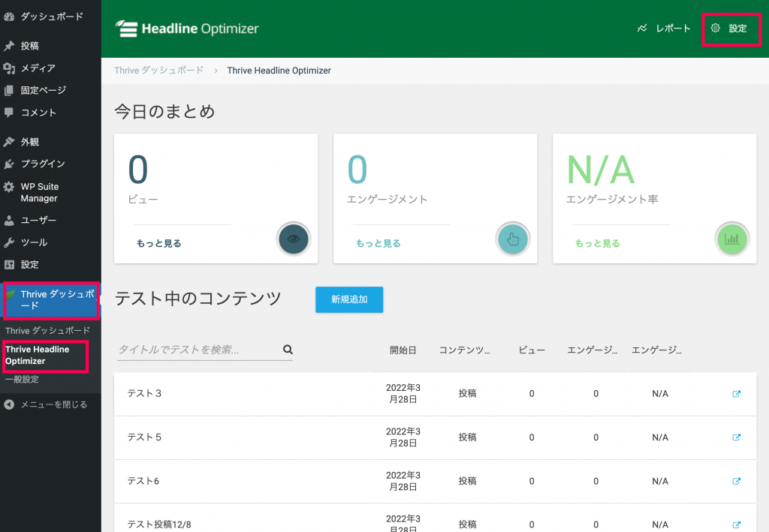Select the 一般設定 submenu item
Image resolution: width=769 pixels, height=532 pixels.
[x=22, y=379]
